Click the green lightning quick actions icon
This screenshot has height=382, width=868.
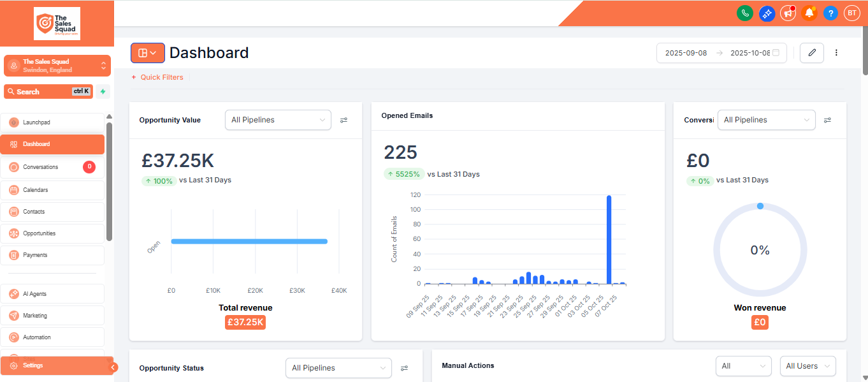103,92
